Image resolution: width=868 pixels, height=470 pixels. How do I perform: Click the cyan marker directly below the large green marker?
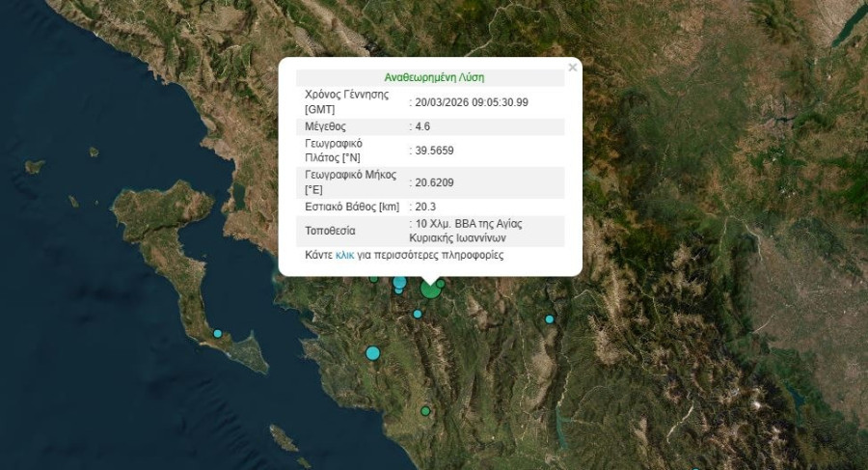tap(418, 314)
